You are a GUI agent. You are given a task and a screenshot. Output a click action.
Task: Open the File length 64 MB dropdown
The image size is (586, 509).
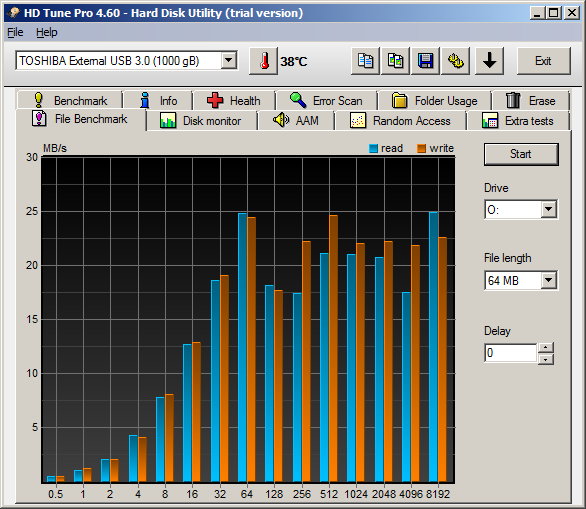[549, 280]
